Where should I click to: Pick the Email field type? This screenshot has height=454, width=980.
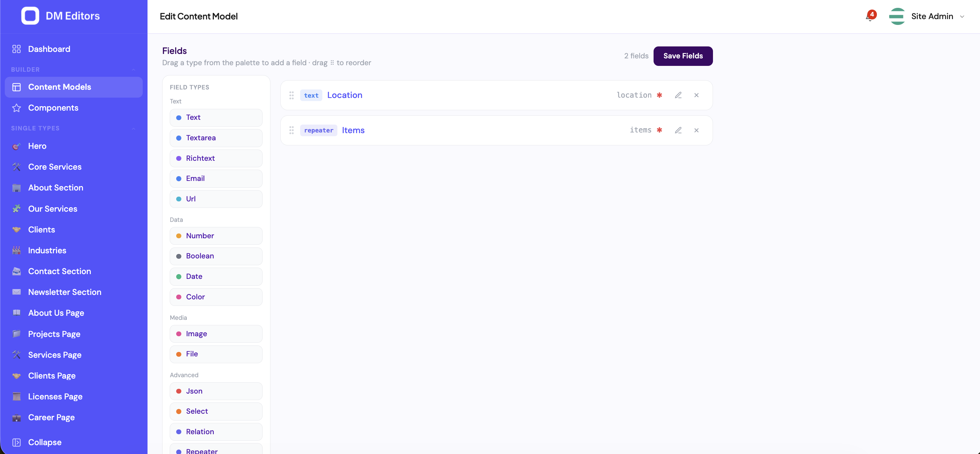(216, 179)
